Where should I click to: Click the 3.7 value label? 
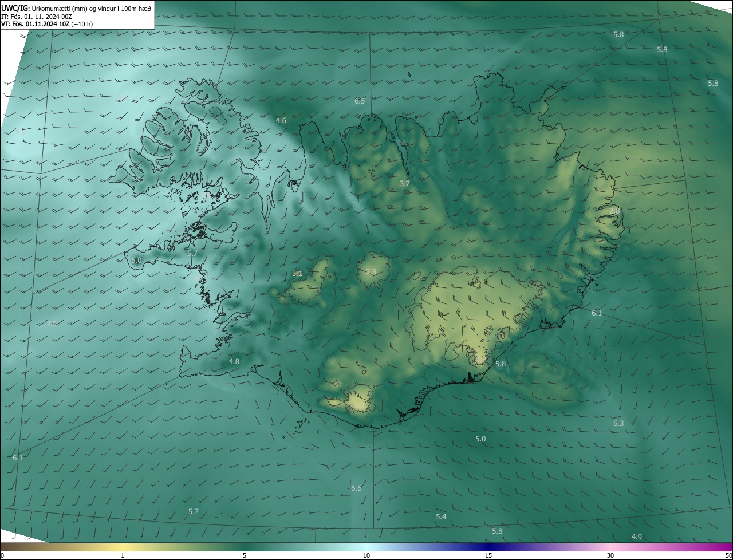tap(404, 183)
